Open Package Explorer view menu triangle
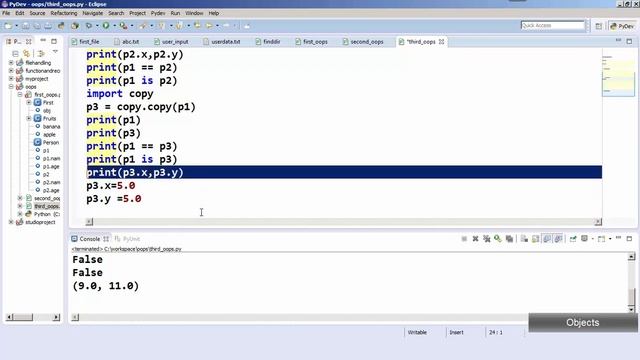This screenshot has height=360, width=640. [55, 52]
